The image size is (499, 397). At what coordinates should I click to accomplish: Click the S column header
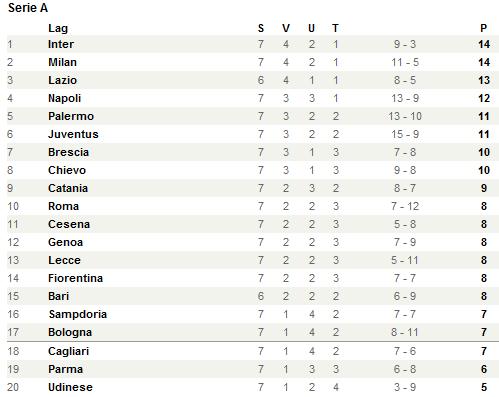261,28
